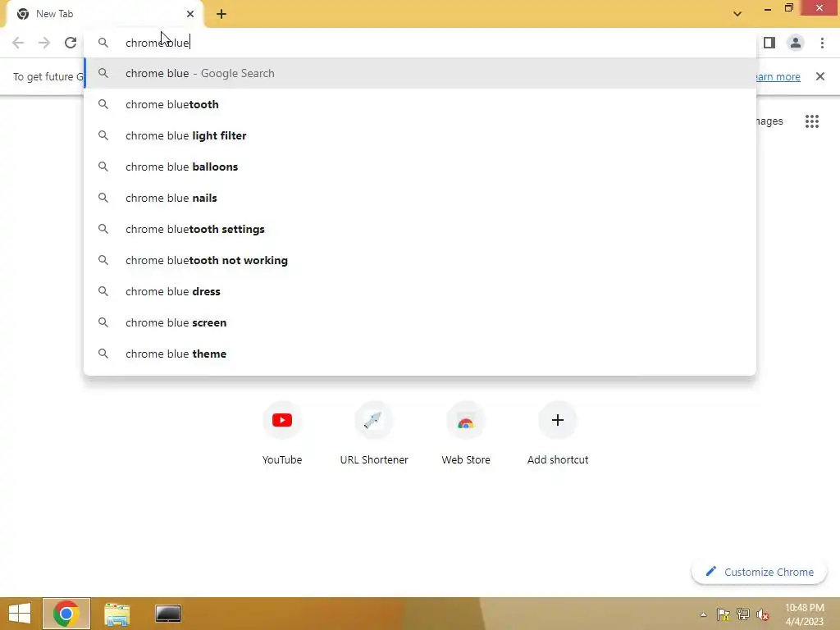
Task: Reload the page with the refresh icon
Action: click(x=71, y=43)
